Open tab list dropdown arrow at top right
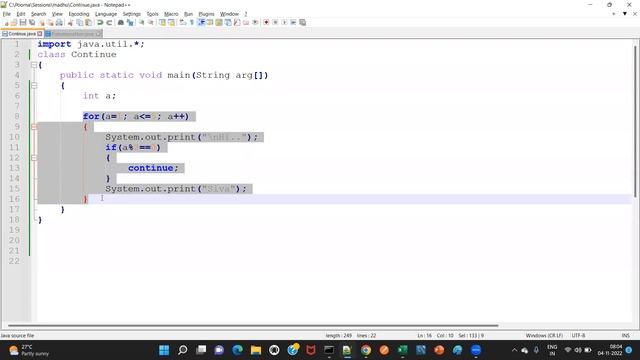 point(624,13)
